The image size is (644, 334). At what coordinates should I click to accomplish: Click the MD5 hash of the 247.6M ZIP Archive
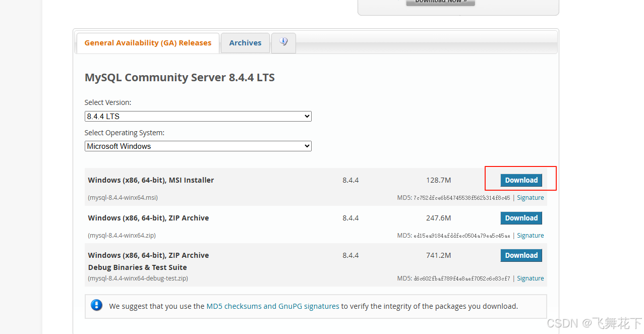(461, 236)
